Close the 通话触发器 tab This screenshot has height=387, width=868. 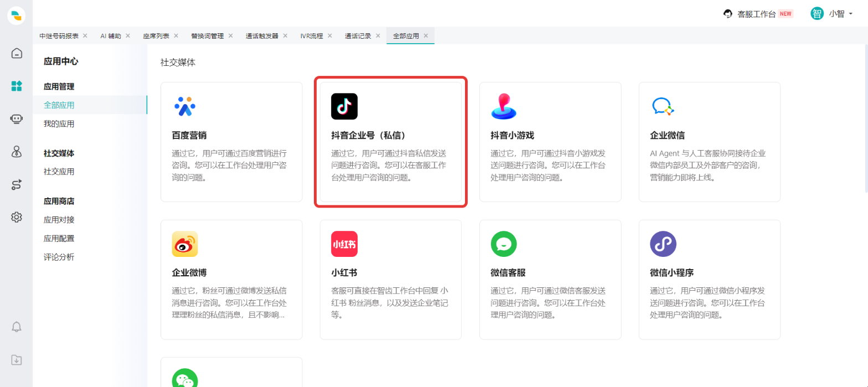[x=285, y=35]
